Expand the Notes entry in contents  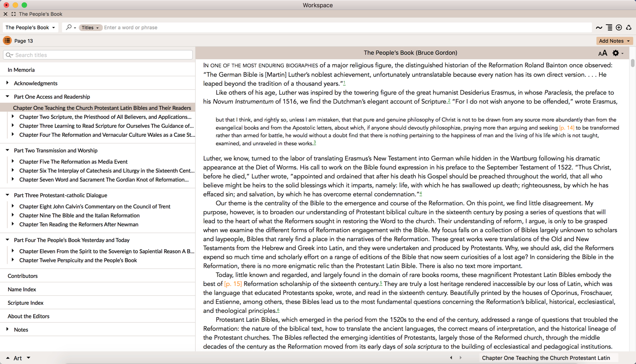coord(7,329)
